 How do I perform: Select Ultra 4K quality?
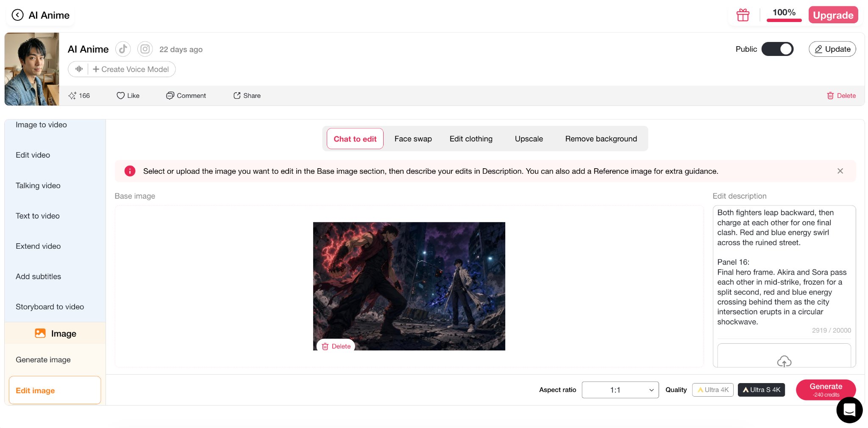coord(713,390)
